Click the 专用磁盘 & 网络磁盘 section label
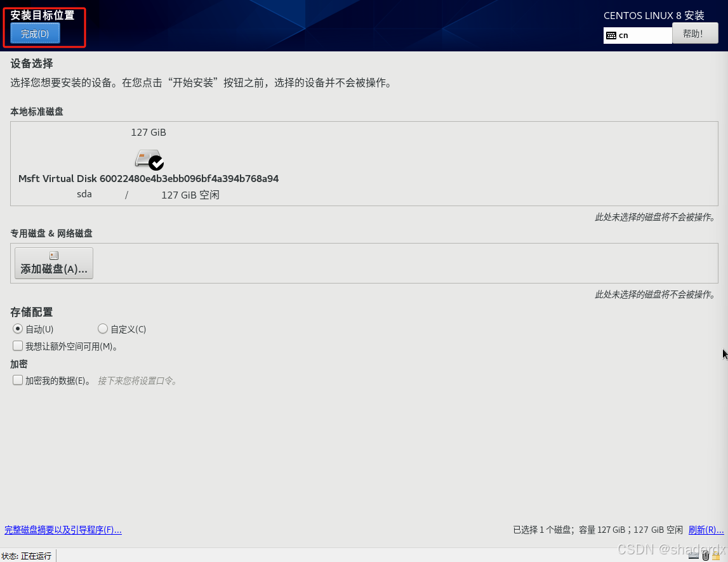The height and width of the screenshot is (562, 728). pyautogui.click(x=51, y=233)
